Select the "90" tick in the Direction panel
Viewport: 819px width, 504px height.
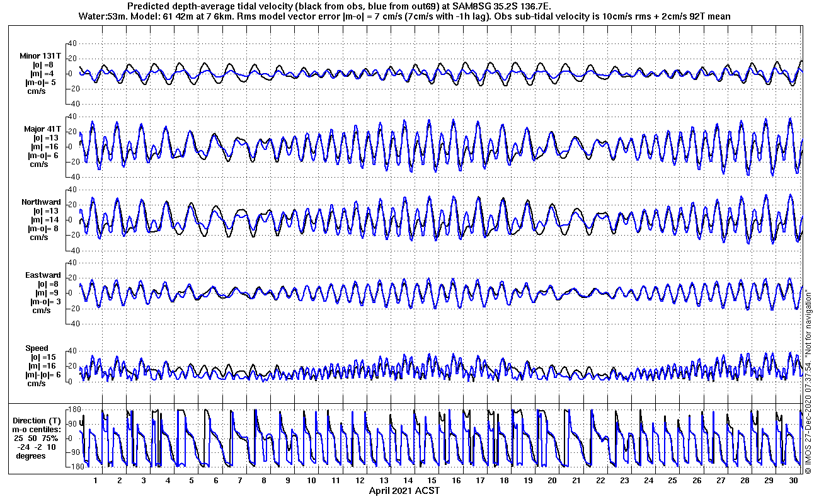coord(72,424)
